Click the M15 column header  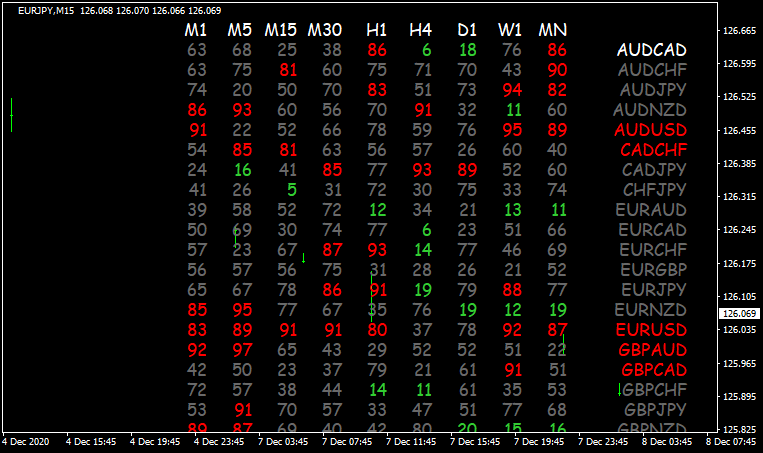285,31
